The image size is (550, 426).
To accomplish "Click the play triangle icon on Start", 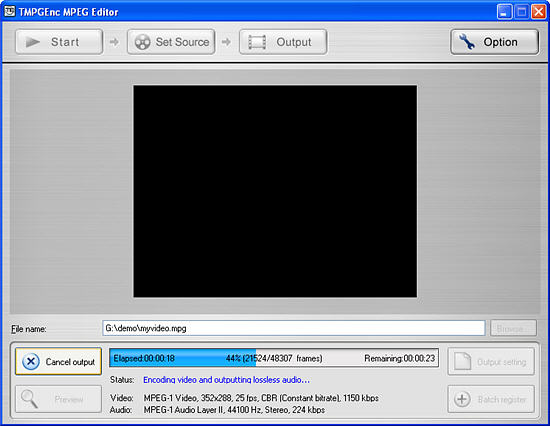I will coord(33,42).
